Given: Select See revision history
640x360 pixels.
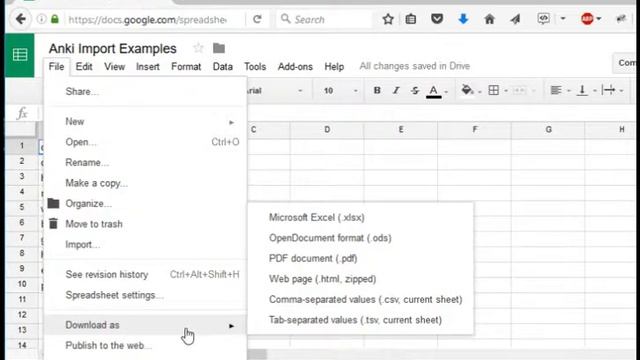Looking at the screenshot, I should pos(145,274).
